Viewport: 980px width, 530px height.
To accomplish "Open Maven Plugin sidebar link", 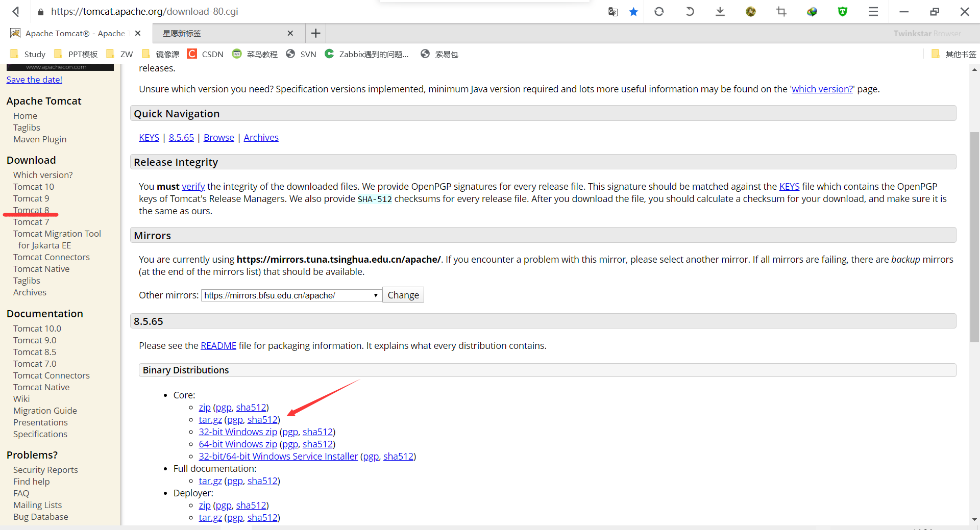I will tap(40, 139).
